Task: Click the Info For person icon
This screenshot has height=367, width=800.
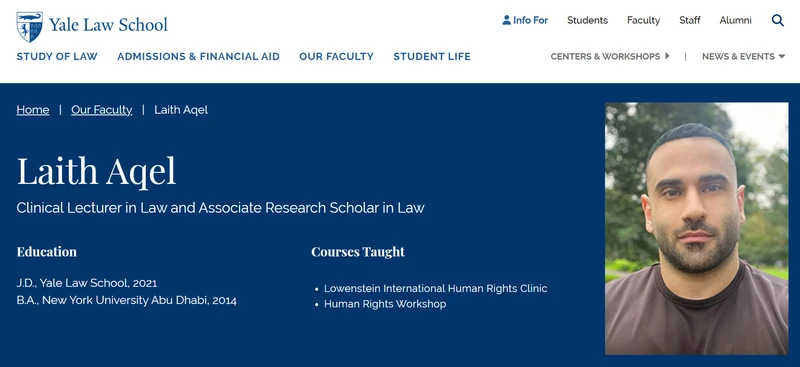Action: pyautogui.click(x=506, y=20)
